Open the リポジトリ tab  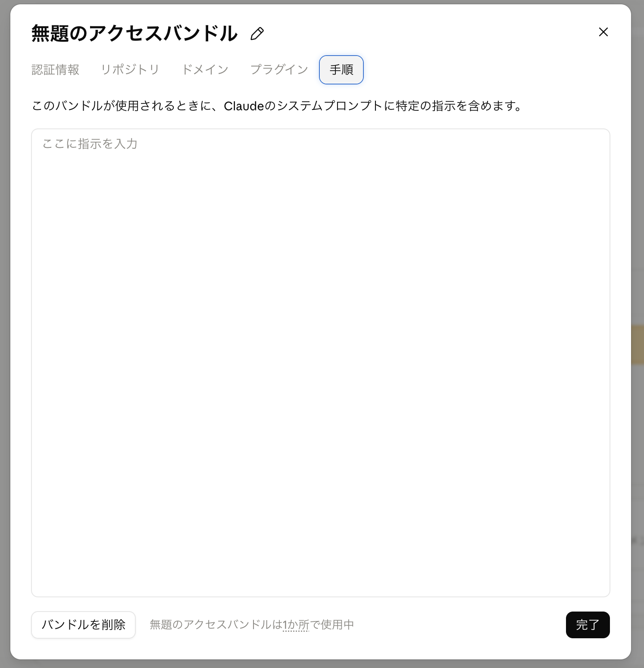[x=130, y=70]
